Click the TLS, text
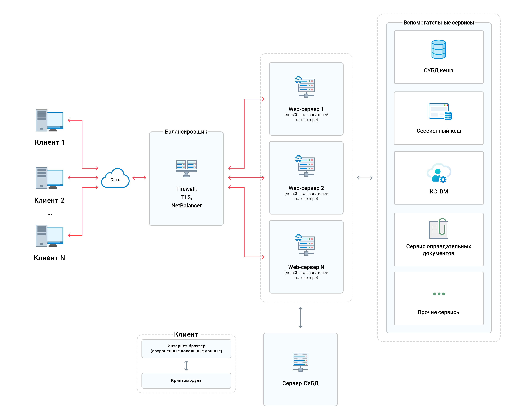 click(x=186, y=197)
